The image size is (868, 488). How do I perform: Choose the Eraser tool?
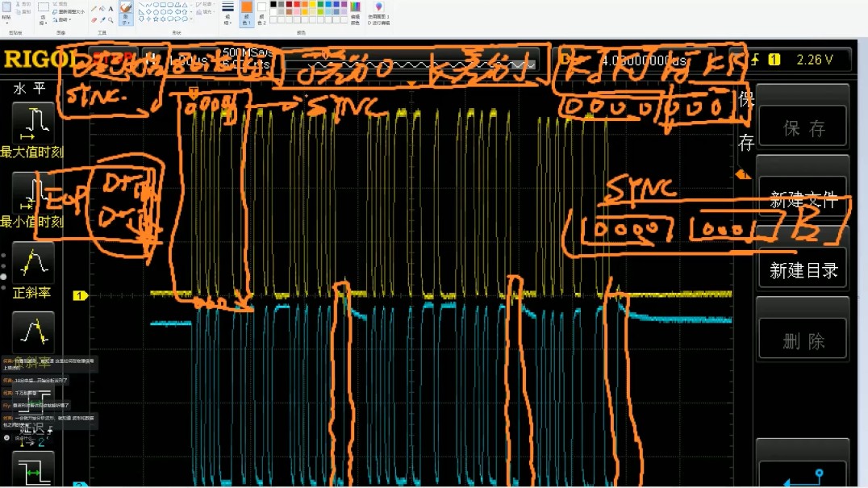tap(94, 19)
